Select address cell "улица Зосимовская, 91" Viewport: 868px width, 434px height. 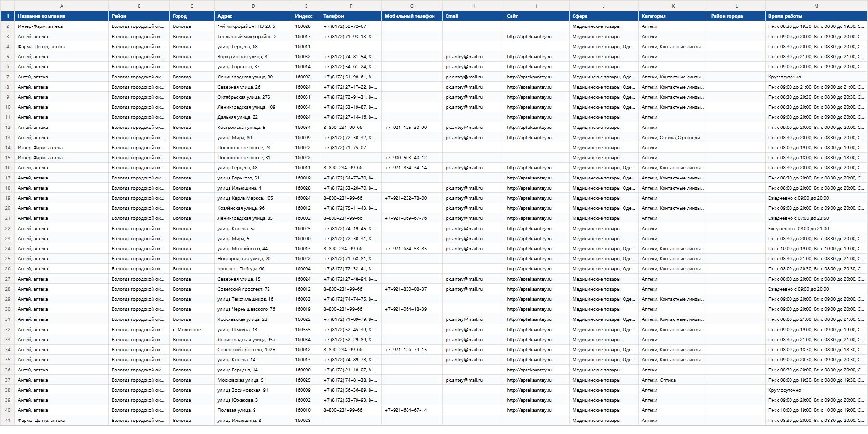tap(253, 390)
